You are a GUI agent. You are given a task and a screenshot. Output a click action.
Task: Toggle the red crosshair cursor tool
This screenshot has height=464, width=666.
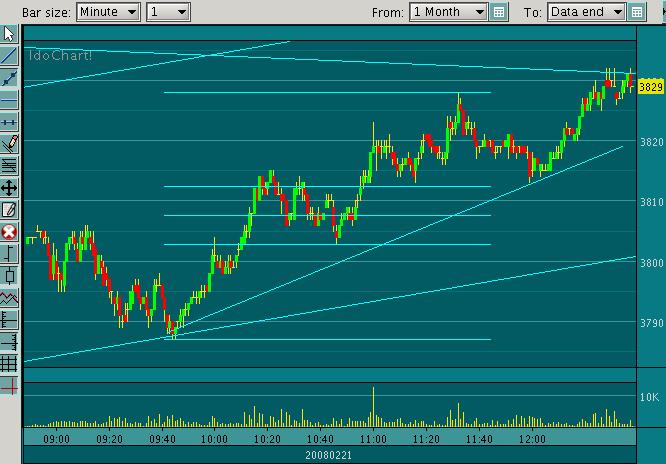click(x=9, y=386)
